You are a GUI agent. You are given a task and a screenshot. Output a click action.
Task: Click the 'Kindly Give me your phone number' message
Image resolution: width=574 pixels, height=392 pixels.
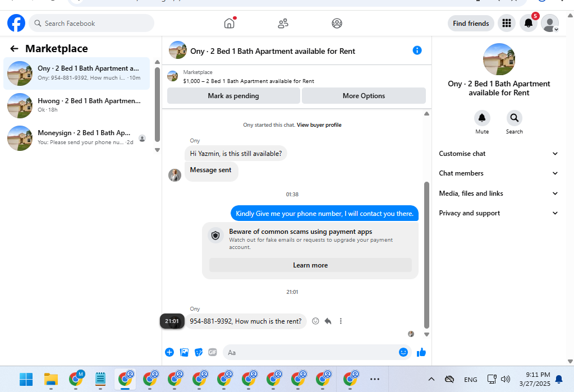324,214
